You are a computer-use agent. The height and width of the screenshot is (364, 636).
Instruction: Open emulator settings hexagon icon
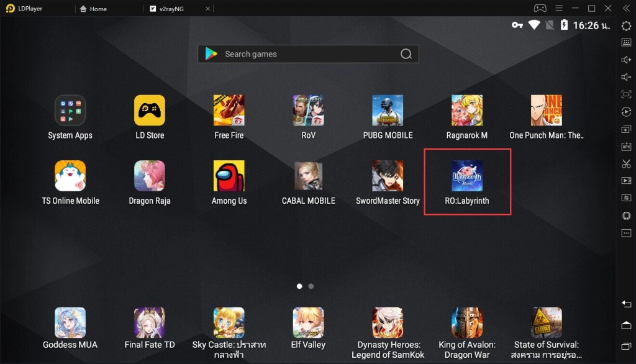click(x=626, y=26)
